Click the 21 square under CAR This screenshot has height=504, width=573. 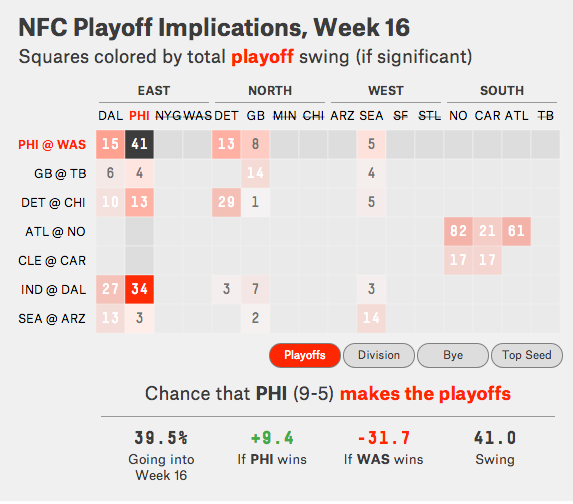[x=487, y=231]
